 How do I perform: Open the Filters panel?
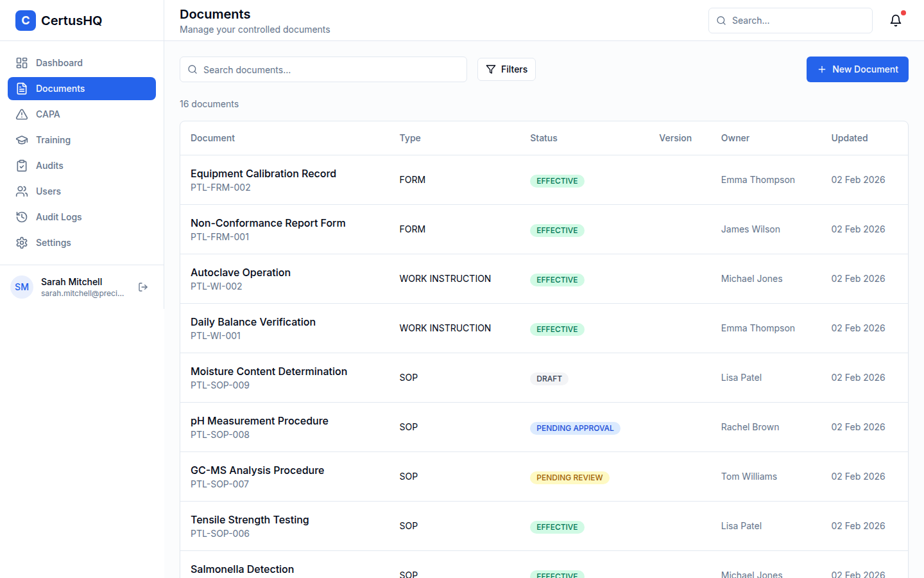click(506, 69)
